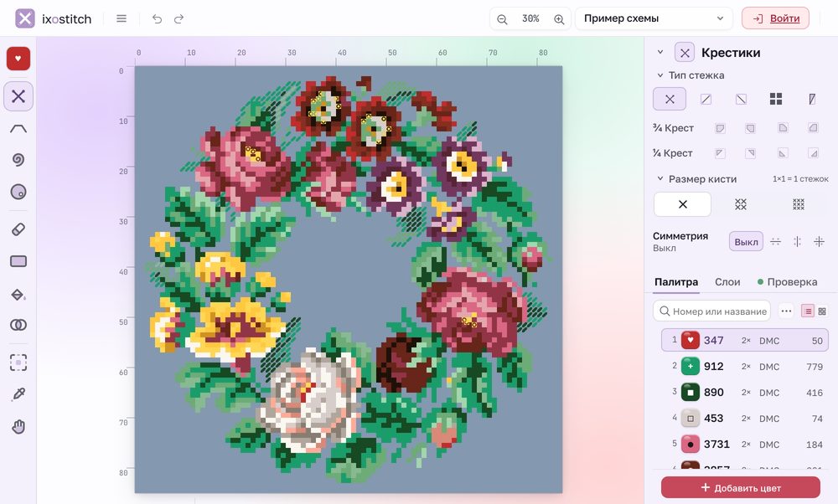Collapse the Размер кисти section
Screen dimensions: 838x504
pos(660,178)
